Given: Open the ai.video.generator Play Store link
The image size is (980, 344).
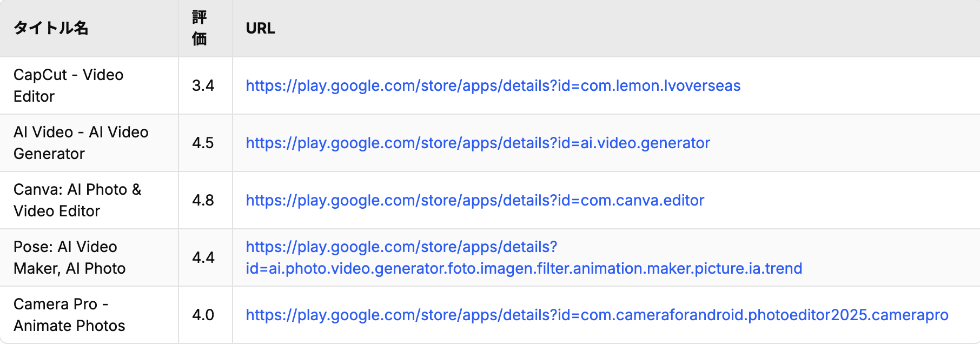Looking at the screenshot, I should [x=478, y=143].
